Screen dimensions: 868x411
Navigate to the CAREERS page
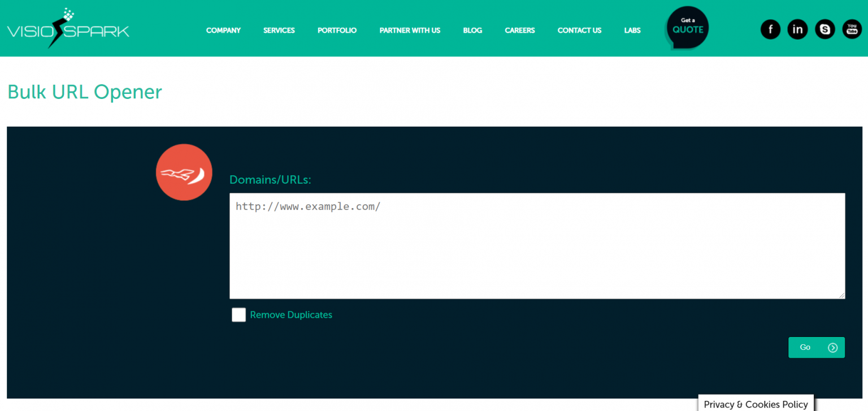tap(519, 31)
